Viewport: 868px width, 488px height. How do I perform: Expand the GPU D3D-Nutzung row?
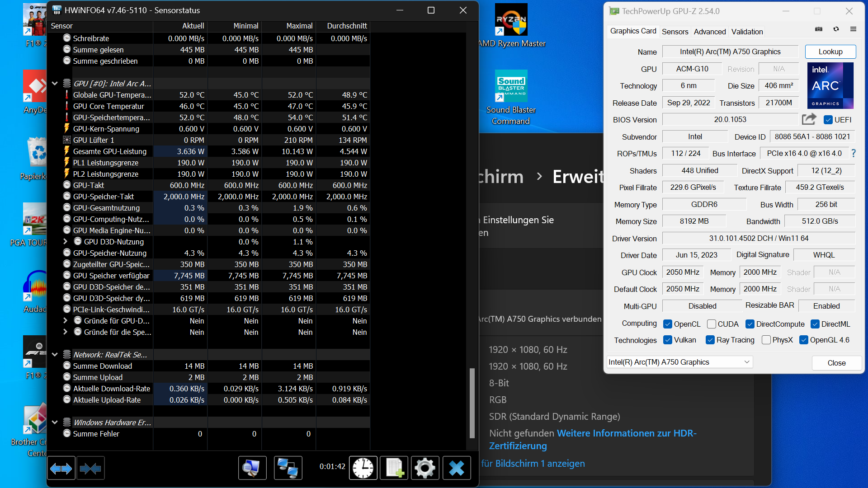point(65,242)
